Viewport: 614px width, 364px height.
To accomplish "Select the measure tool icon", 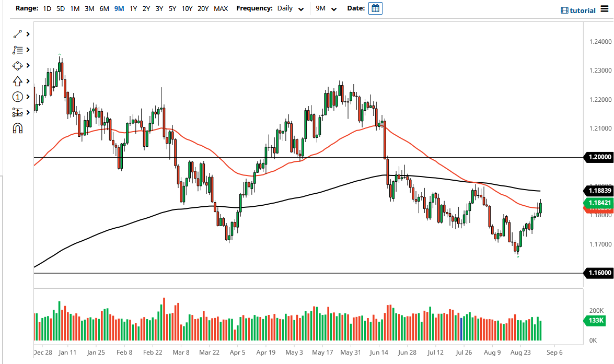I will [18, 112].
